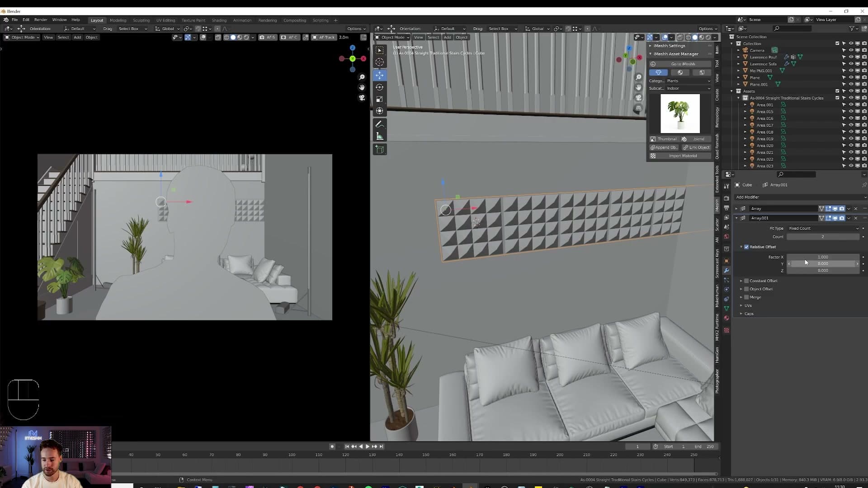Click the Factor X value field
Viewport: 868px width, 488px height.
823,257
